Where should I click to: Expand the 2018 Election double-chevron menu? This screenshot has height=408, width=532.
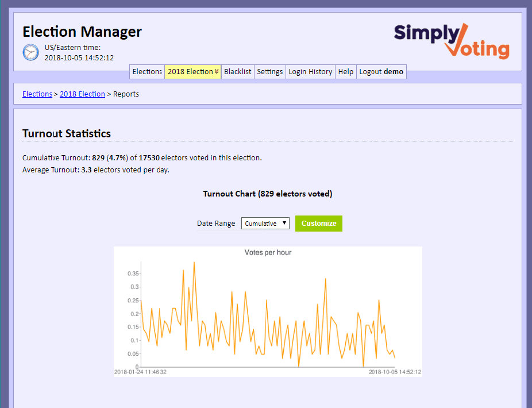pyautogui.click(x=217, y=72)
